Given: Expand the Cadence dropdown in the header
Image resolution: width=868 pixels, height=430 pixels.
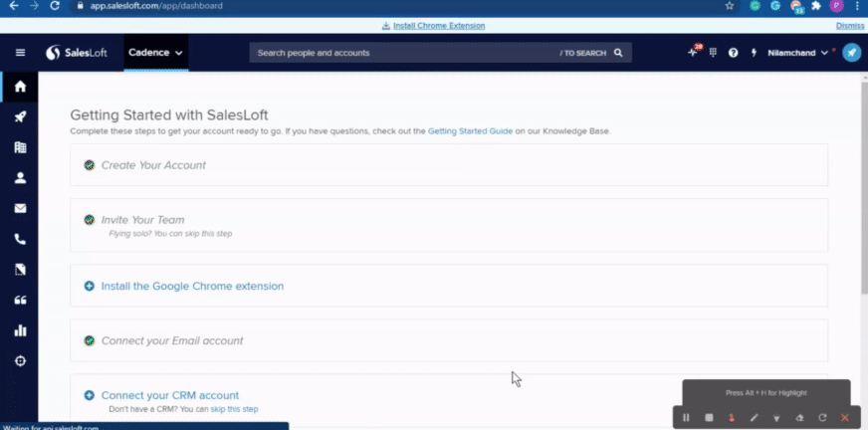Looking at the screenshot, I should 155,53.
